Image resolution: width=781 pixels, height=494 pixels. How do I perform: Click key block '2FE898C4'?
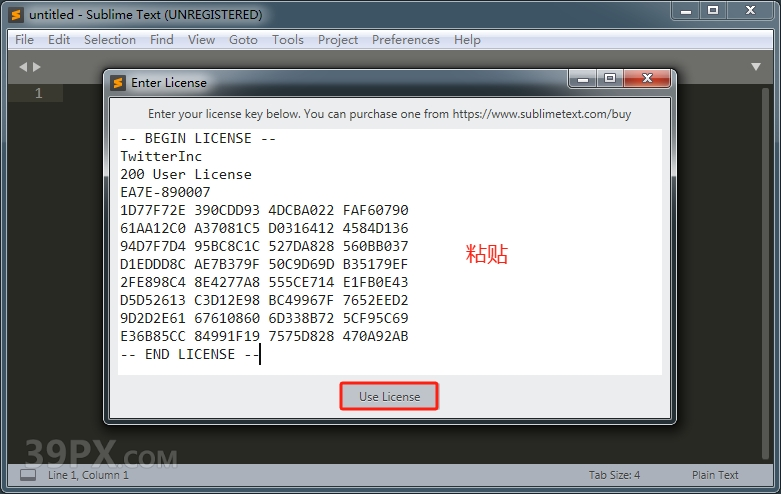point(153,282)
